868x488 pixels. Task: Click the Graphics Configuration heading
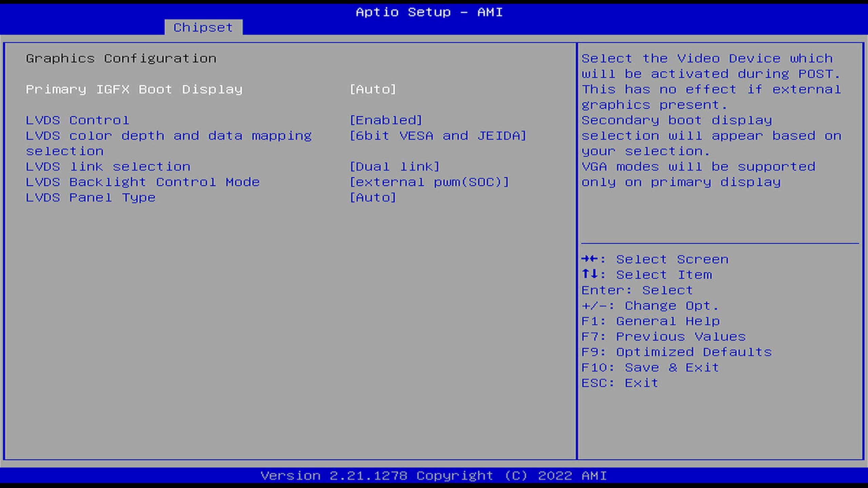click(121, 59)
